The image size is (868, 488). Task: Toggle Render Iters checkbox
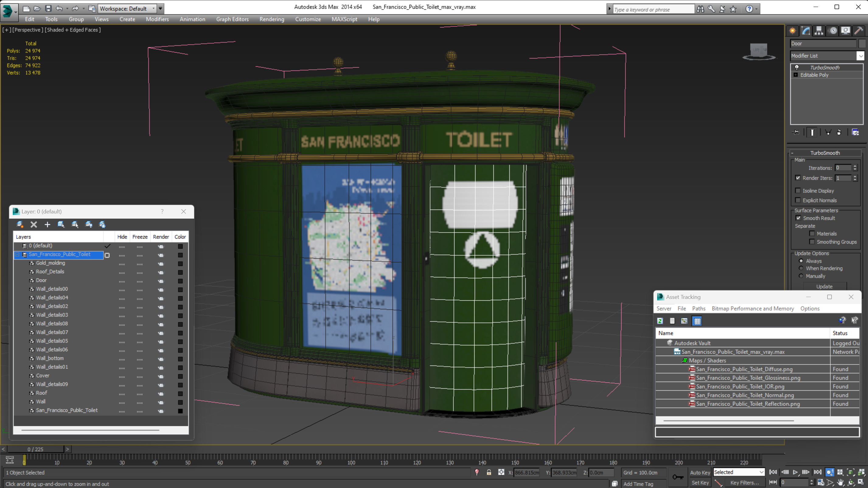(x=798, y=178)
